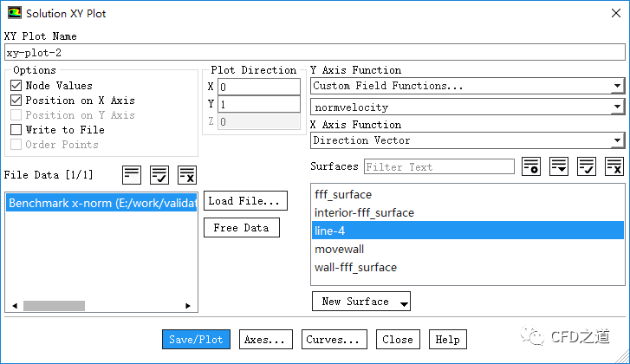
Task: Disable Position on X Axis checkbox
Action: 16,101
